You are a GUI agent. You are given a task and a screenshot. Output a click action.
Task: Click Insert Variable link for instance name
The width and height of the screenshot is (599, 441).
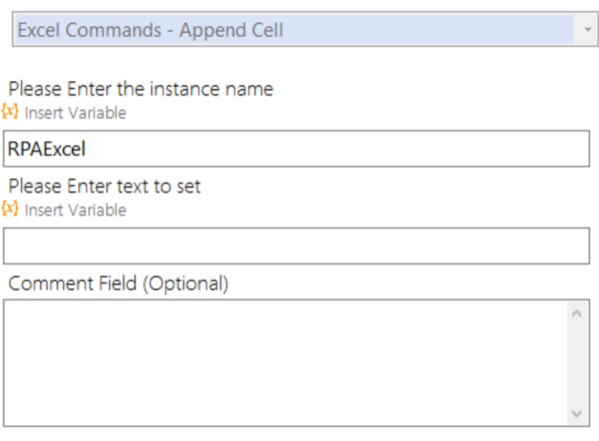click(x=75, y=113)
